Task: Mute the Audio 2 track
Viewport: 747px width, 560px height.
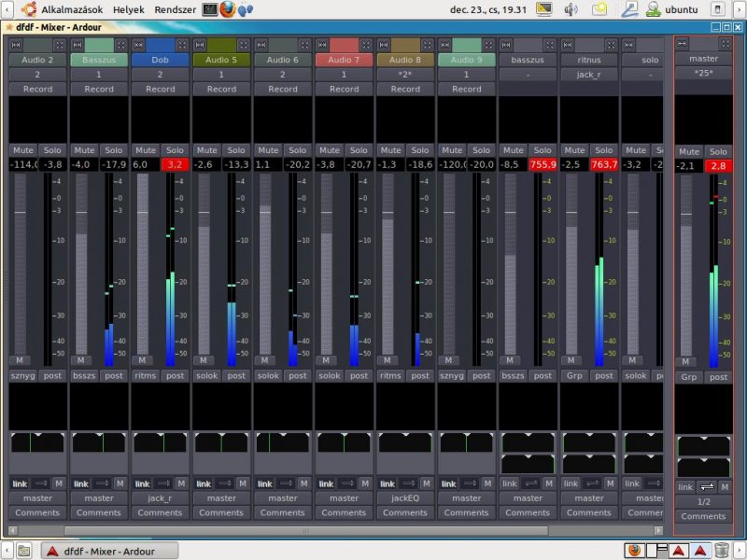Action: tap(22, 150)
